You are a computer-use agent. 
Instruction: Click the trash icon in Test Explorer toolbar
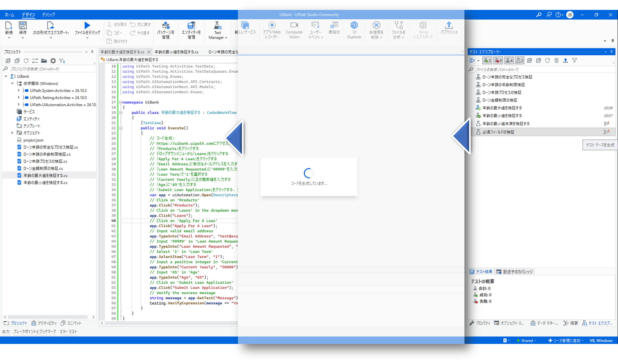(557, 61)
